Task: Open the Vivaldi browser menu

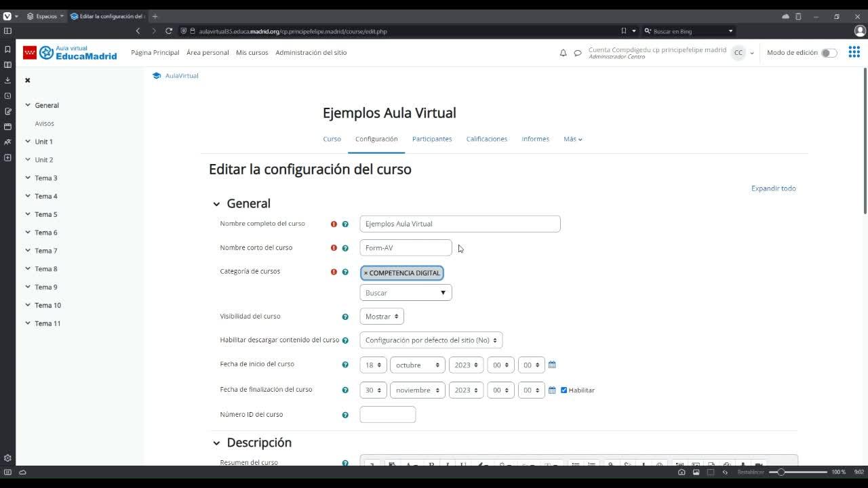Action: [7, 16]
